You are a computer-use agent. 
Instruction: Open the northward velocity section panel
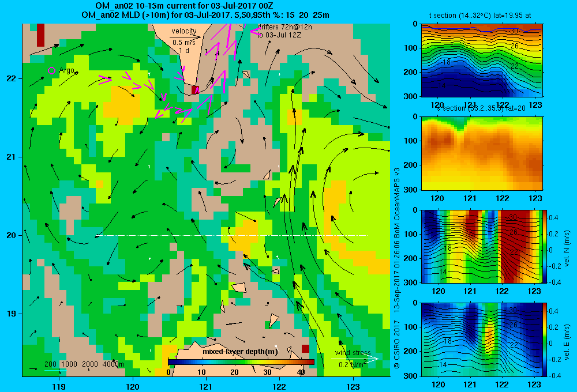click(x=482, y=246)
